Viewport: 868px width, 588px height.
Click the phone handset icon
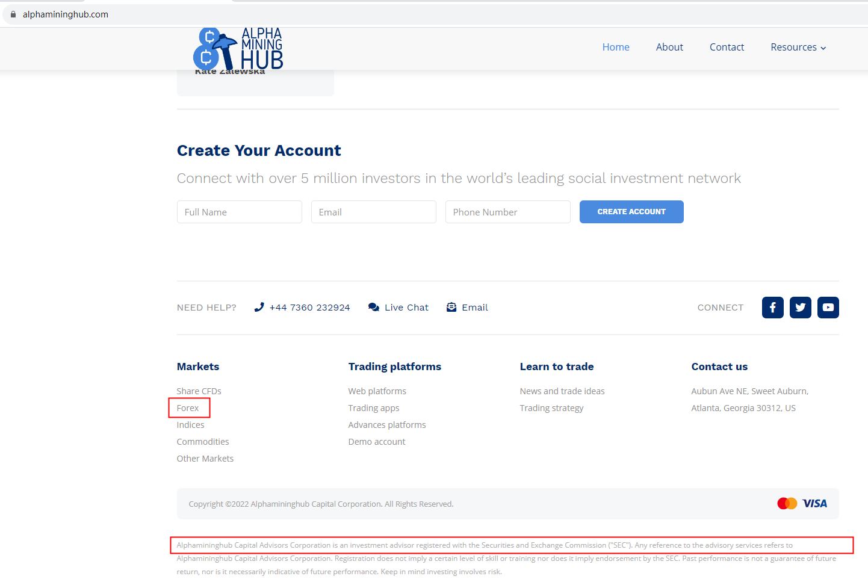259,308
